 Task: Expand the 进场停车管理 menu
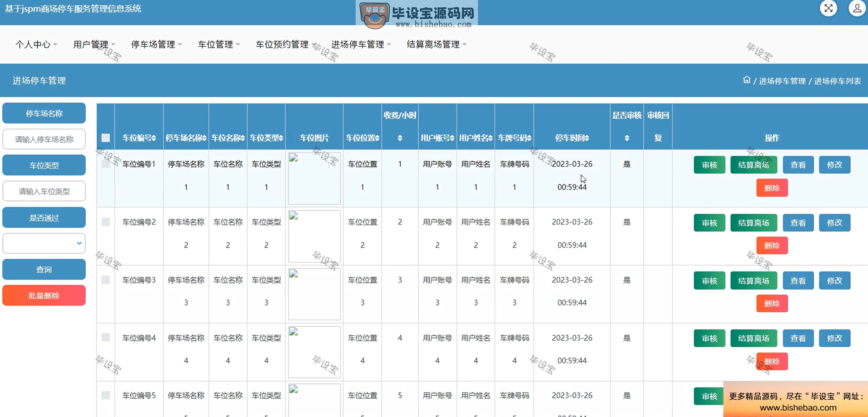[x=361, y=44]
